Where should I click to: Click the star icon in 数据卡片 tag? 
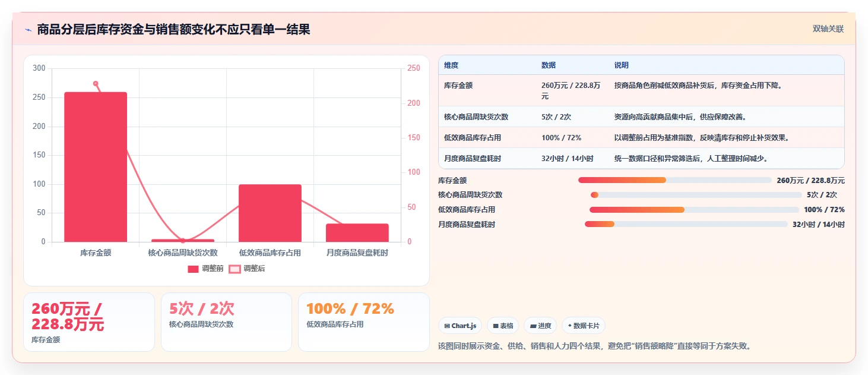(x=569, y=326)
